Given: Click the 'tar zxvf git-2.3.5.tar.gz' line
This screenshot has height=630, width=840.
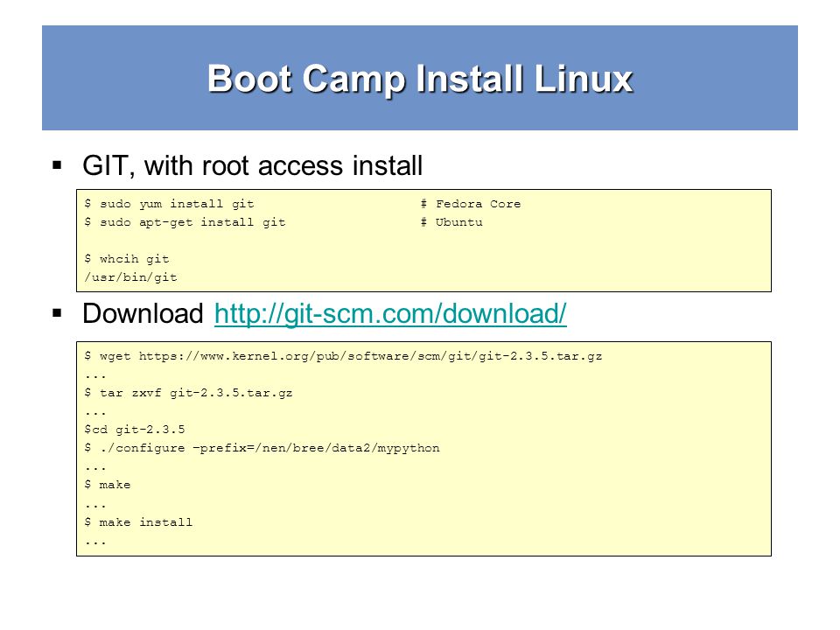Looking at the screenshot, I should (189, 393).
